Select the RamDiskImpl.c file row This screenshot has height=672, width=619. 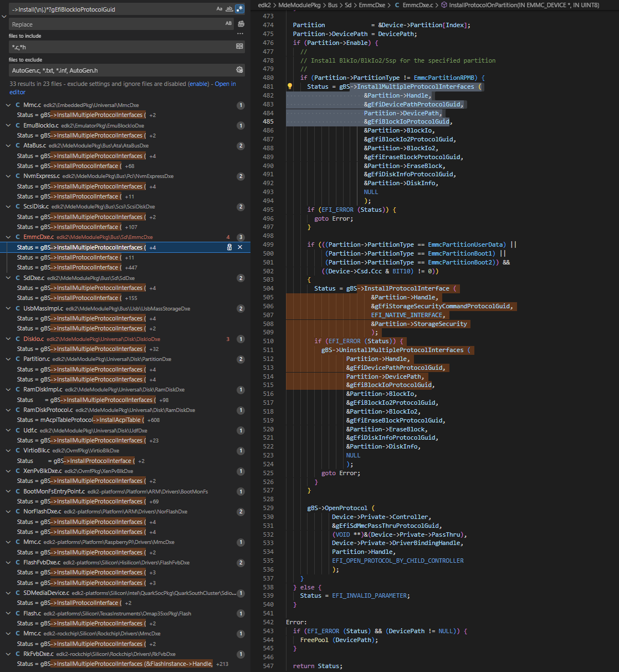click(x=125, y=390)
